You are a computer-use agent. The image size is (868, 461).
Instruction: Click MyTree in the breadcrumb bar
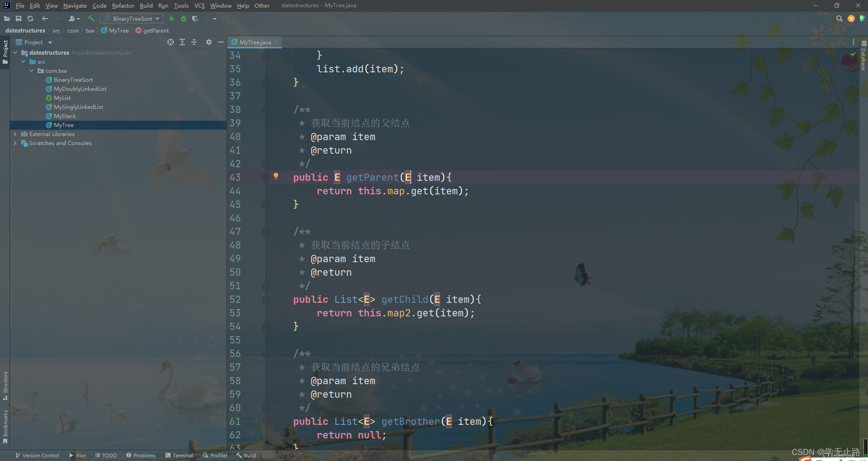coord(115,31)
